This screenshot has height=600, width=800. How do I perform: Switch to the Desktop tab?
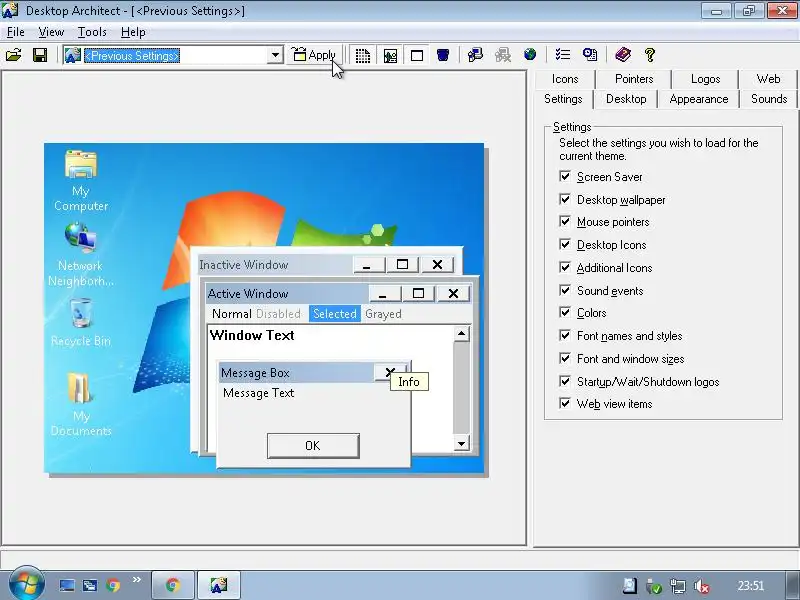(x=626, y=99)
